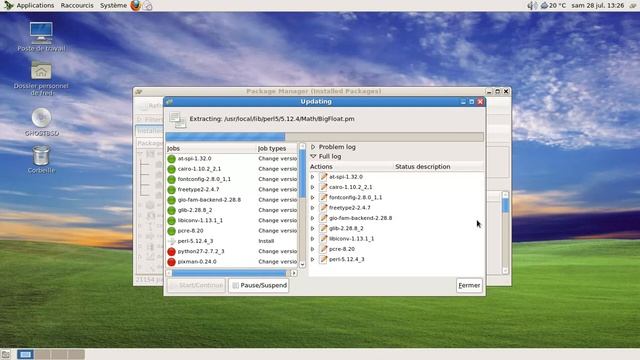Screen dimensions: 640x360
Task: Click green status icon for freetype2-2.4.7 job
Action: [x=171, y=190]
